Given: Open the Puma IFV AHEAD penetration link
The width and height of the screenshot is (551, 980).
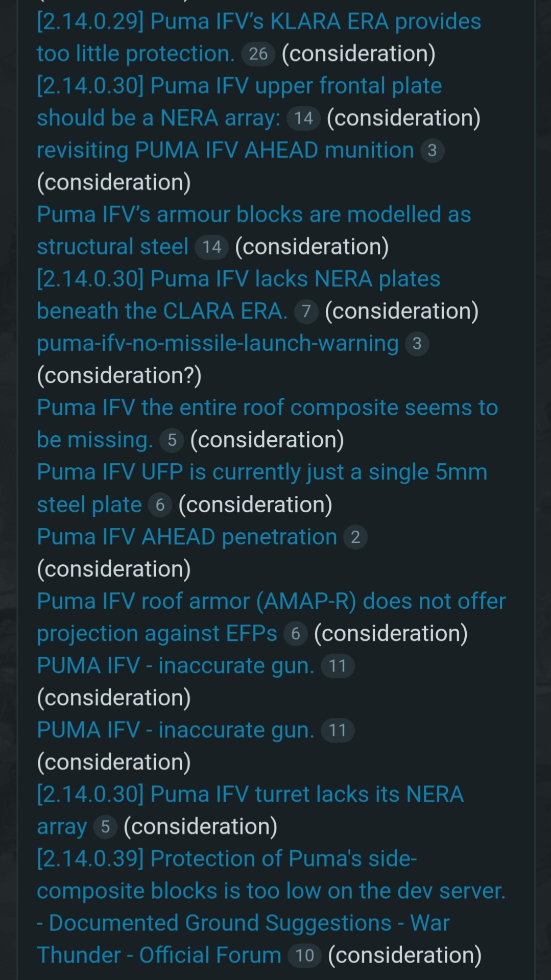Looking at the screenshot, I should [187, 537].
